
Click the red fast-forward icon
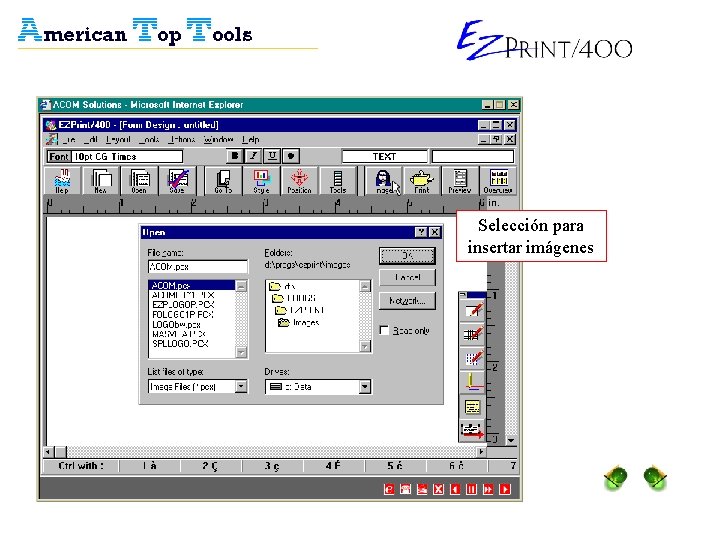(488, 489)
